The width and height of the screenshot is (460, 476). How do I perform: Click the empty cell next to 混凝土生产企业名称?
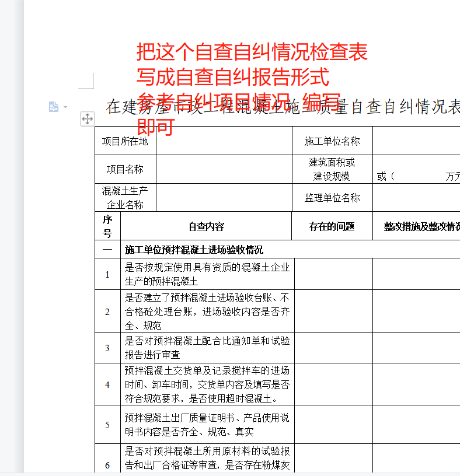coord(224,197)
